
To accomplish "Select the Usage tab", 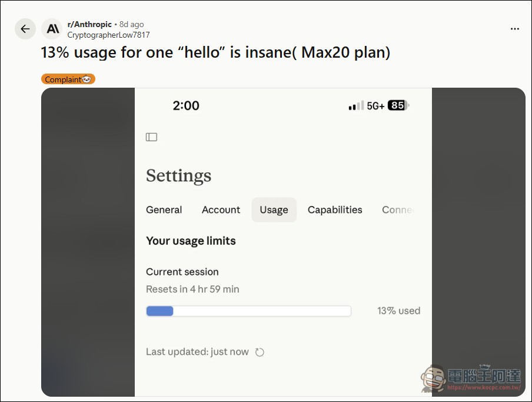I will [274, 210].
